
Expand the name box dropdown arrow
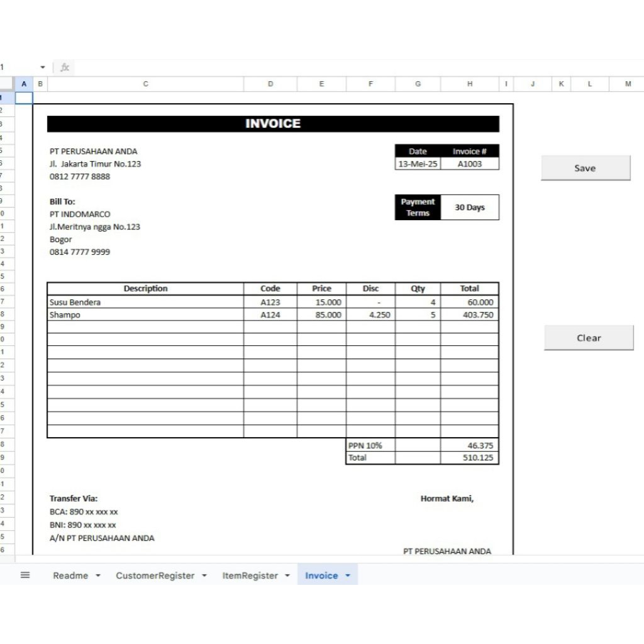[43, 67]
